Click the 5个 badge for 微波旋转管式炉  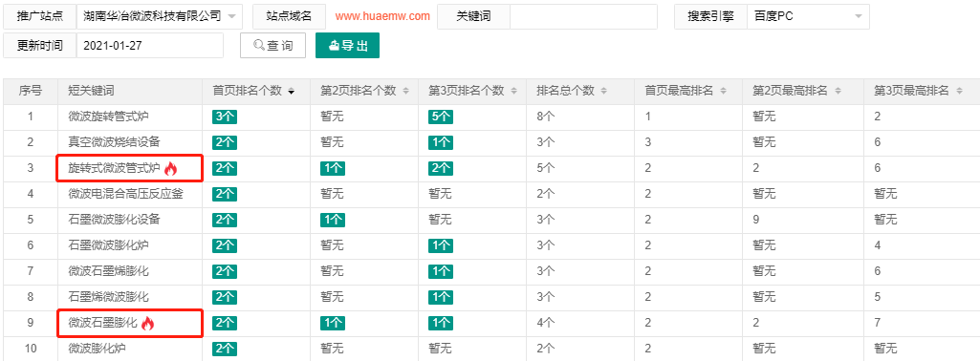[x=442, y=117]
